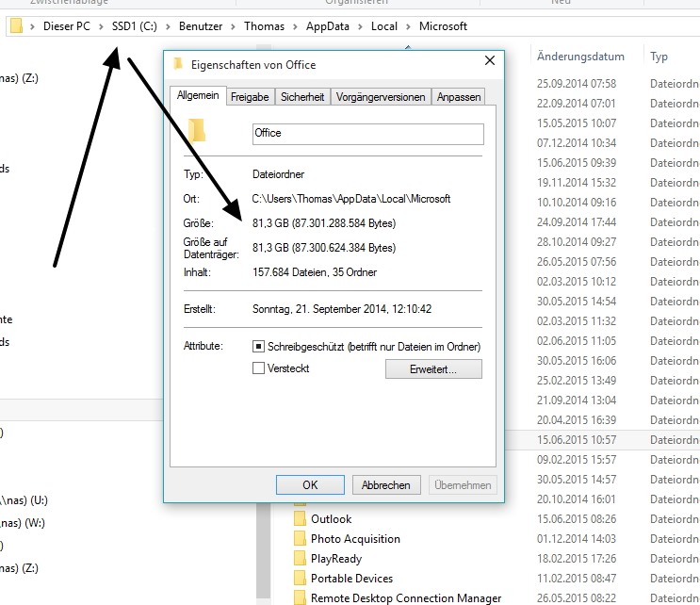Switch to the Freigabe tab

tap(250, 96)
